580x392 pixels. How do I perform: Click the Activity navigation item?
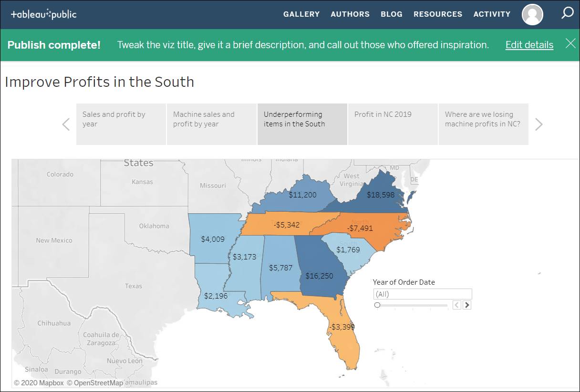[492, 14]
